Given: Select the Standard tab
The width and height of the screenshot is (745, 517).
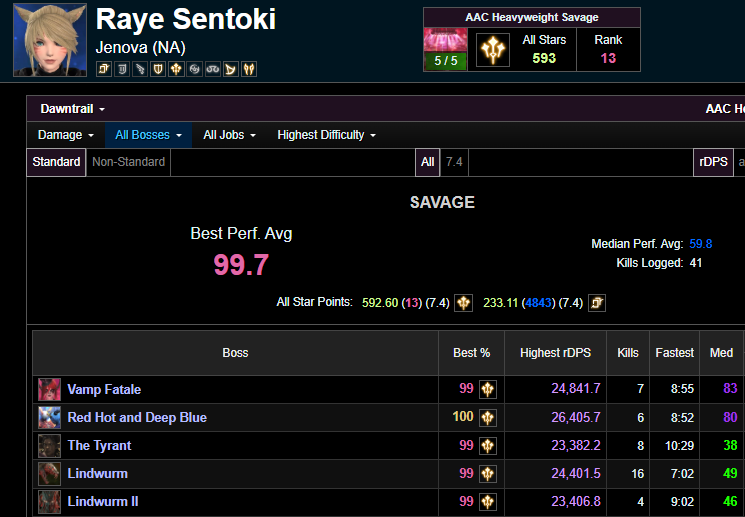Looking at the screenshot, I should [56, 162].
